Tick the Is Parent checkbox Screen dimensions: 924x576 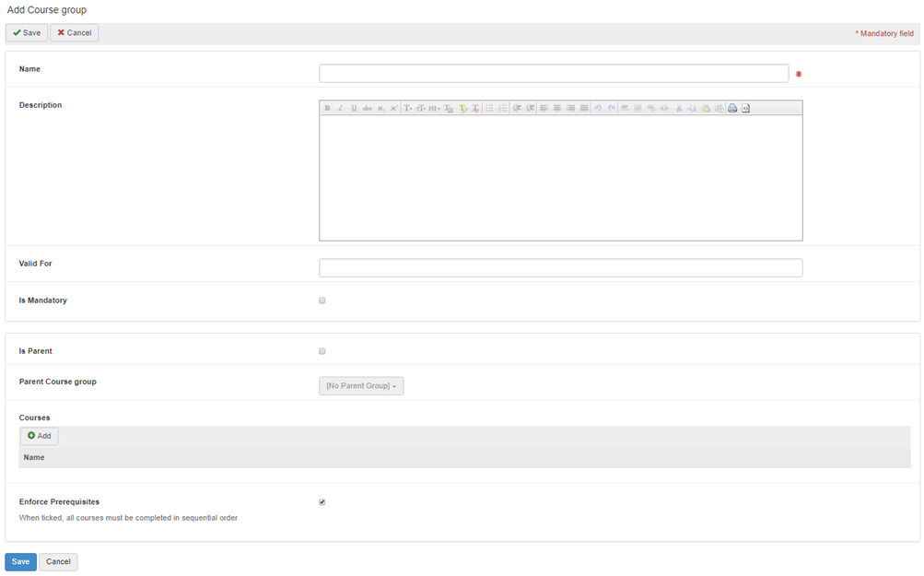tap(322, 351)
